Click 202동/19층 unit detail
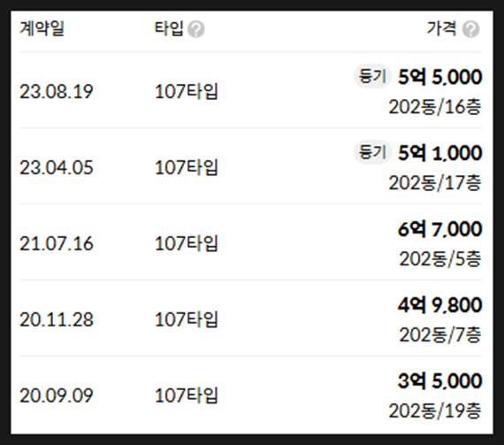The image size is (504, 445). click(x=435, y=410)
